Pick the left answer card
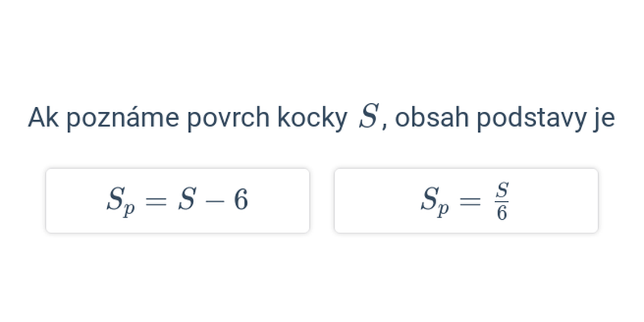 pos(177,200)
